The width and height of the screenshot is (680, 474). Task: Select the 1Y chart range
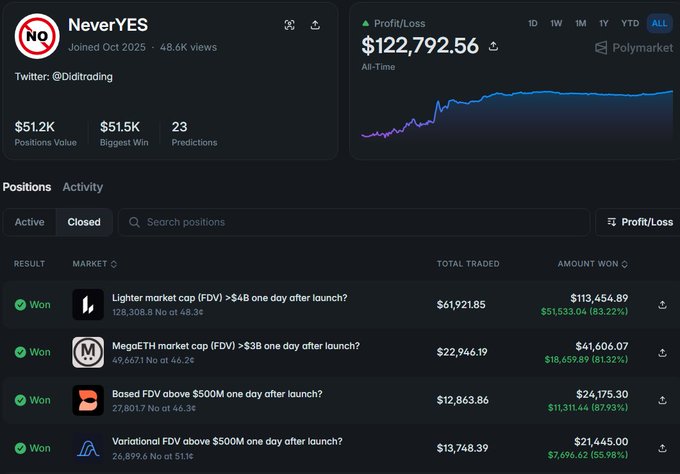[x=604, y=23]
